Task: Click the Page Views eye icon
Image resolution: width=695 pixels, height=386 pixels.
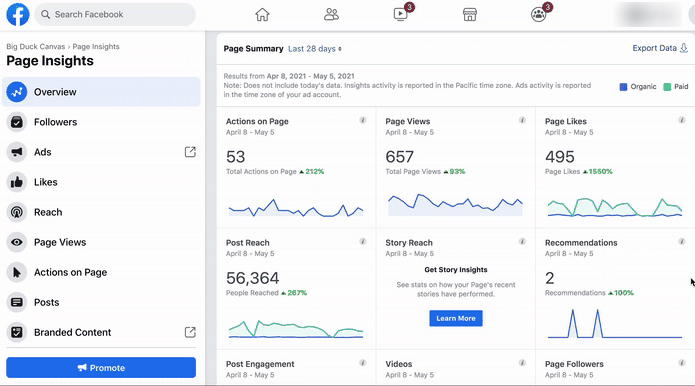Action: coord(17,242)
